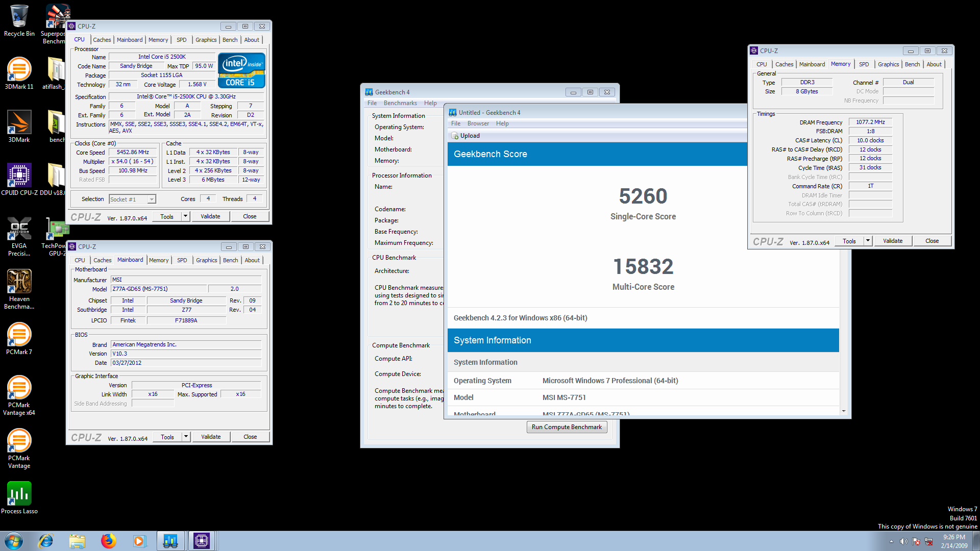Open the Browser menu in Untitled Geekbench window

point(478,123)
